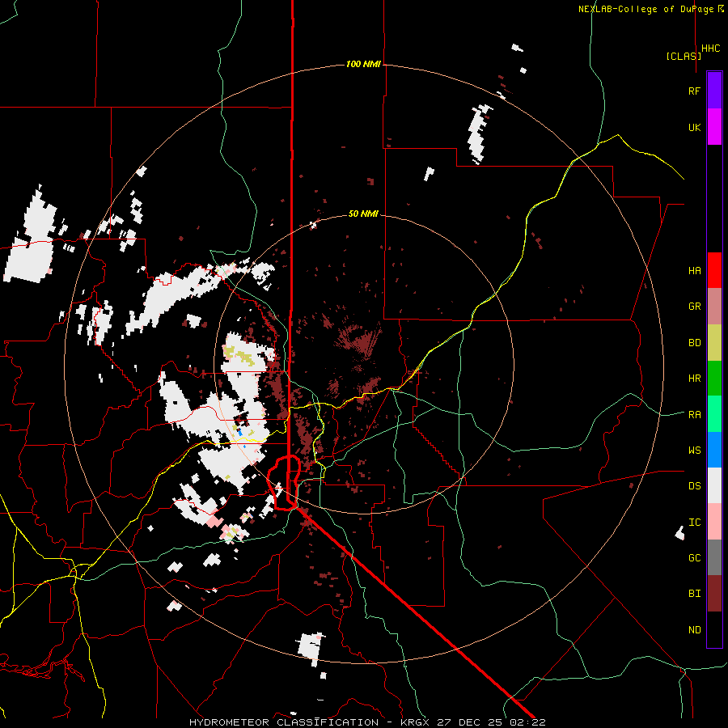Click the HR green legend swatch
The height and width of the screenshot is (728, 728).
click(714, 379)
